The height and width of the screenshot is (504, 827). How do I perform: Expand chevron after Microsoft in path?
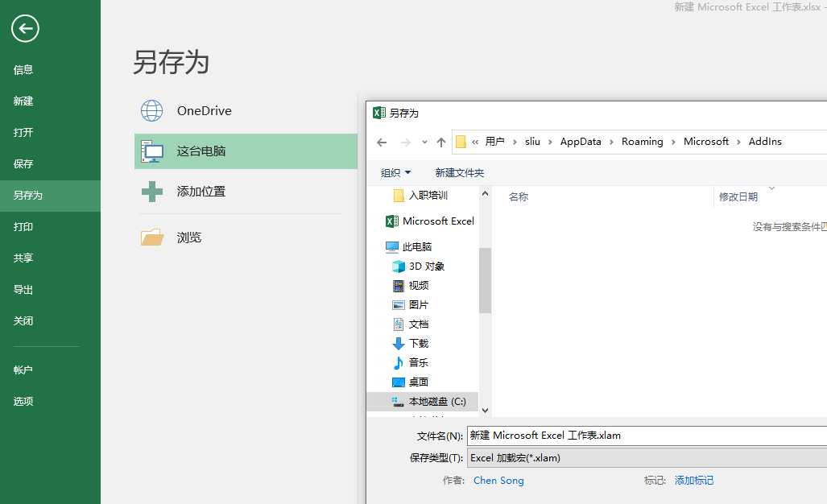(x=738, y=142)
